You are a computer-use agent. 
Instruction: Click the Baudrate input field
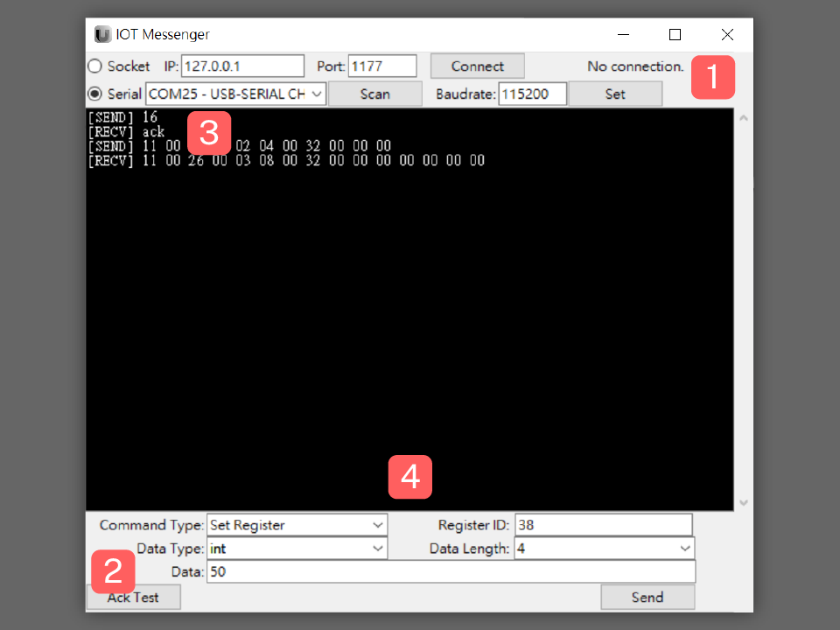point(532,94)
